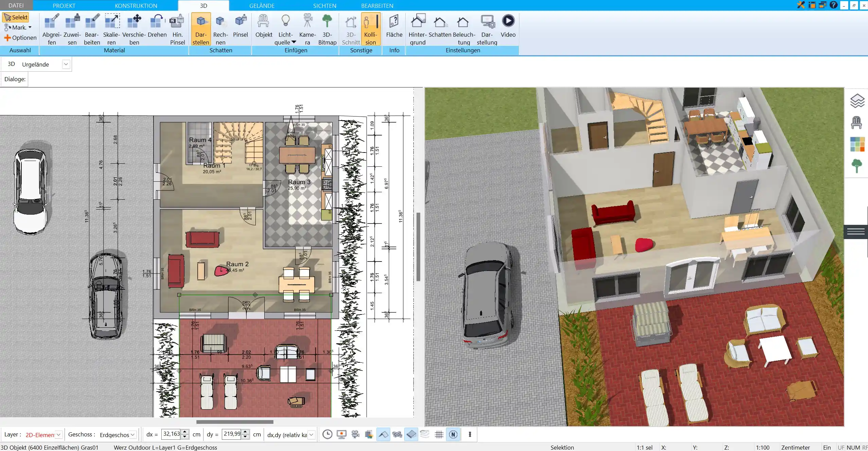Image resolution: width=868 pixels, height=451 pixels.
Task: Click the Hin. Pinsel background brush tool
Action: (177, 29)
